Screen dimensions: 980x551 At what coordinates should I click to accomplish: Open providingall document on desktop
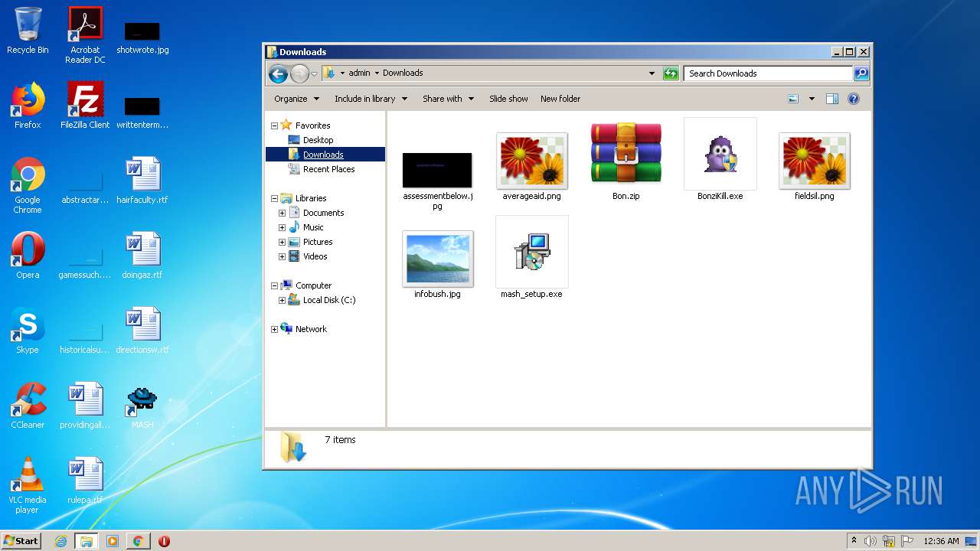pyautogui.click(x=85, y=406)
